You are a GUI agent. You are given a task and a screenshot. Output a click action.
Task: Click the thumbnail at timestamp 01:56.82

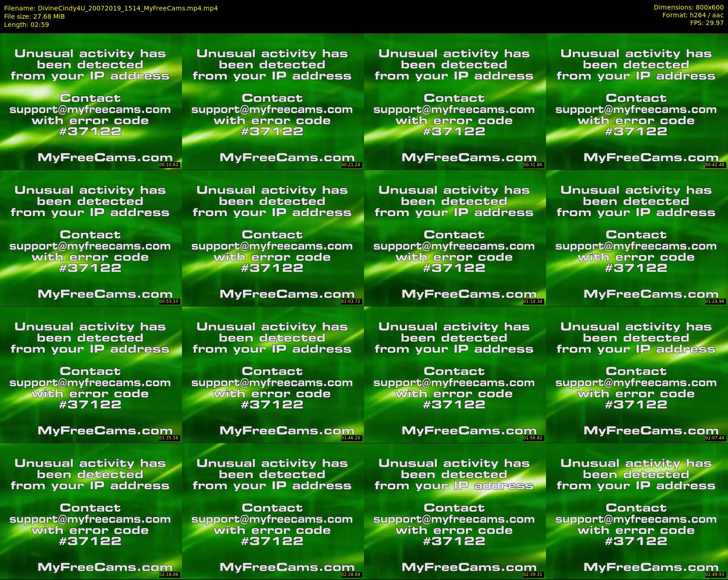pos(455,374)
